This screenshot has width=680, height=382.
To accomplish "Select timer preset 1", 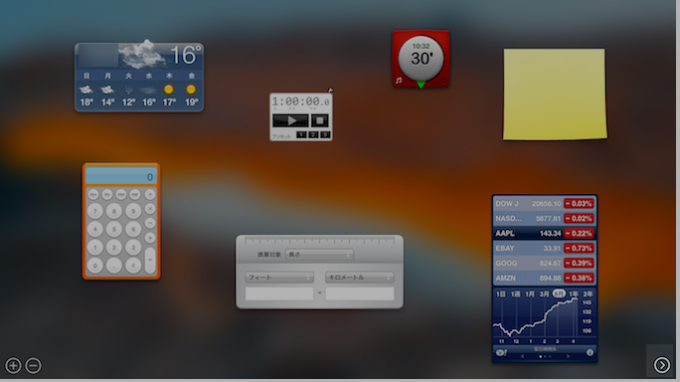I will pos(301,135).
